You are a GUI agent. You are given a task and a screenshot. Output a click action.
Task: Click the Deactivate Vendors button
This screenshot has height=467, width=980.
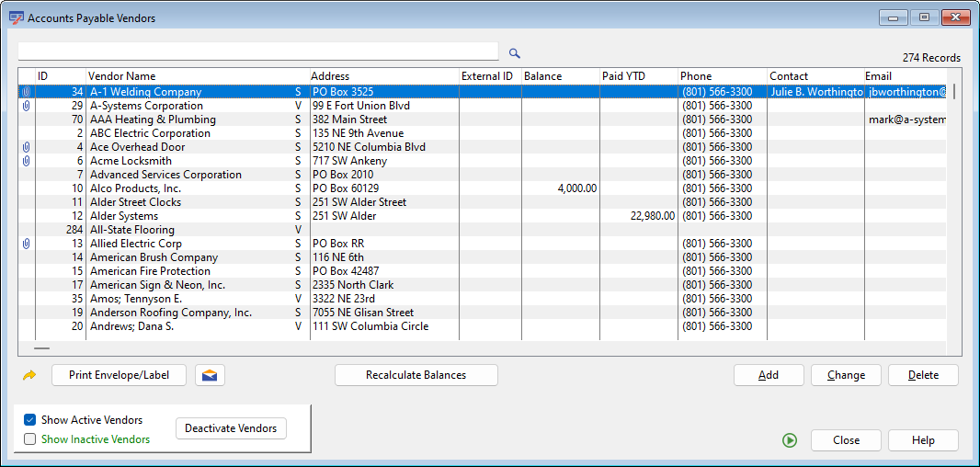pyautogui.click(x=231, y=428)
